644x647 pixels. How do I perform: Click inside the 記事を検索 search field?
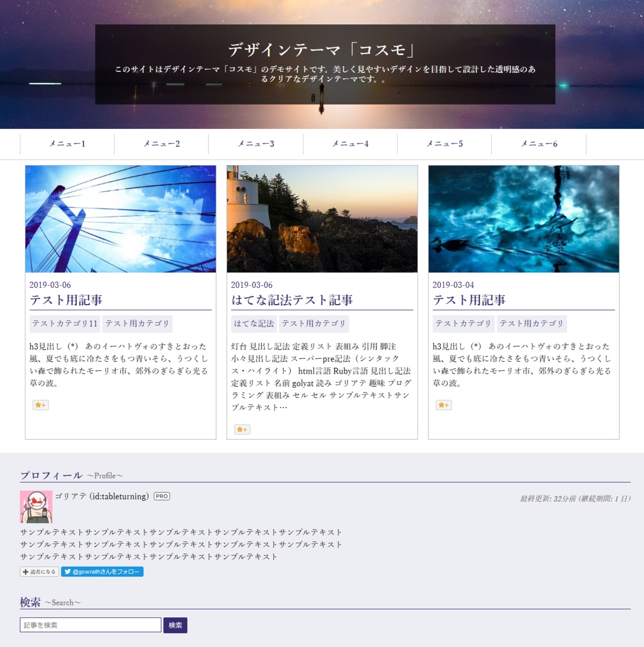pyautogui.click(x=89, y=624)
